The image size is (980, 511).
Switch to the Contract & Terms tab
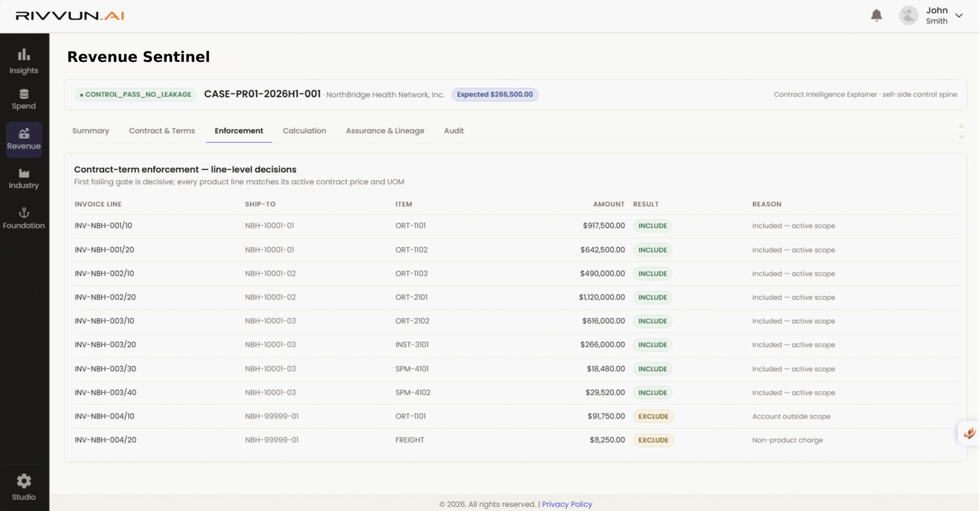[162, 131]
